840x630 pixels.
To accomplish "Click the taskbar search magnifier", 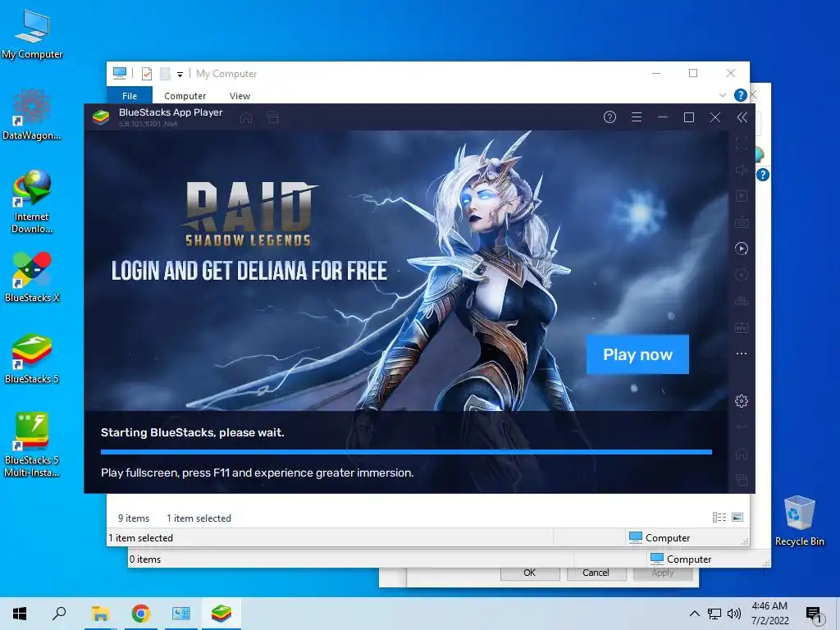I will click(x=59, y=614).
